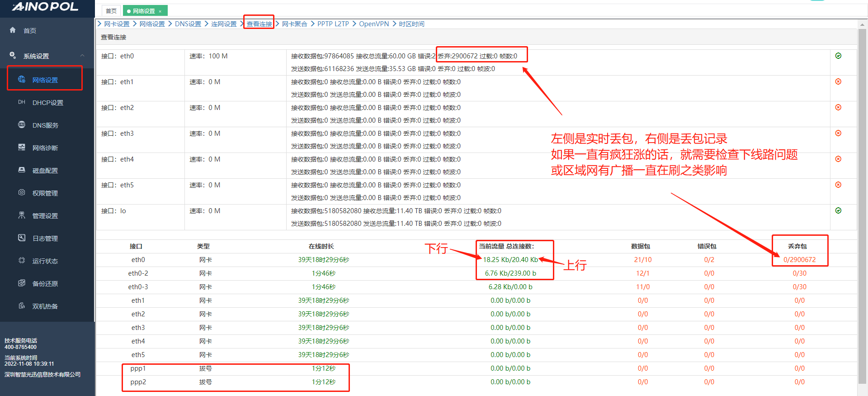868x396 pixels.
Task: Click the home icon in sidebar
Action: [13, 30]
